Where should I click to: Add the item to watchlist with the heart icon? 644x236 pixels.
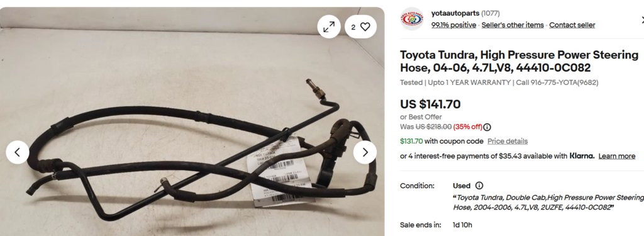pos(360,26)
